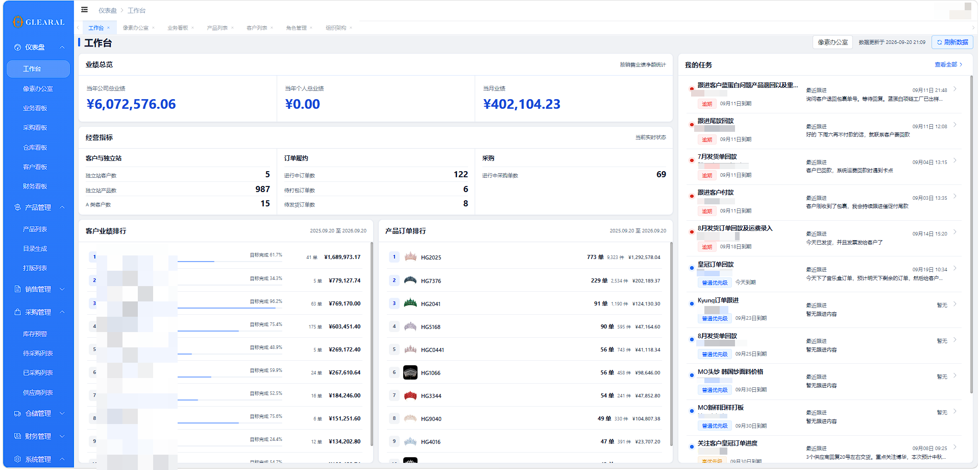Click the 仪表盘 dashboard gauge icon
The image size is (980, 470).
click(x=18, y=48)
